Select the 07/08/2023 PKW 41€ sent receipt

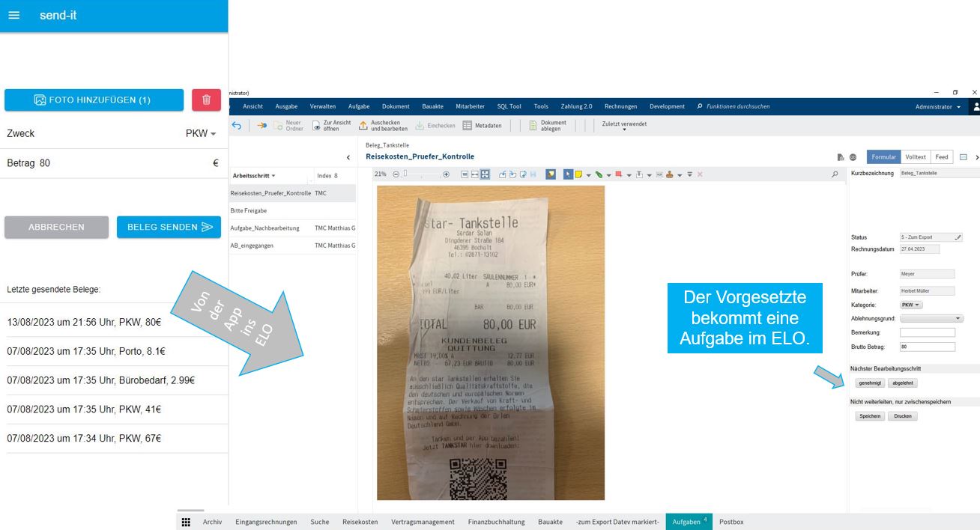click(114, 409)
